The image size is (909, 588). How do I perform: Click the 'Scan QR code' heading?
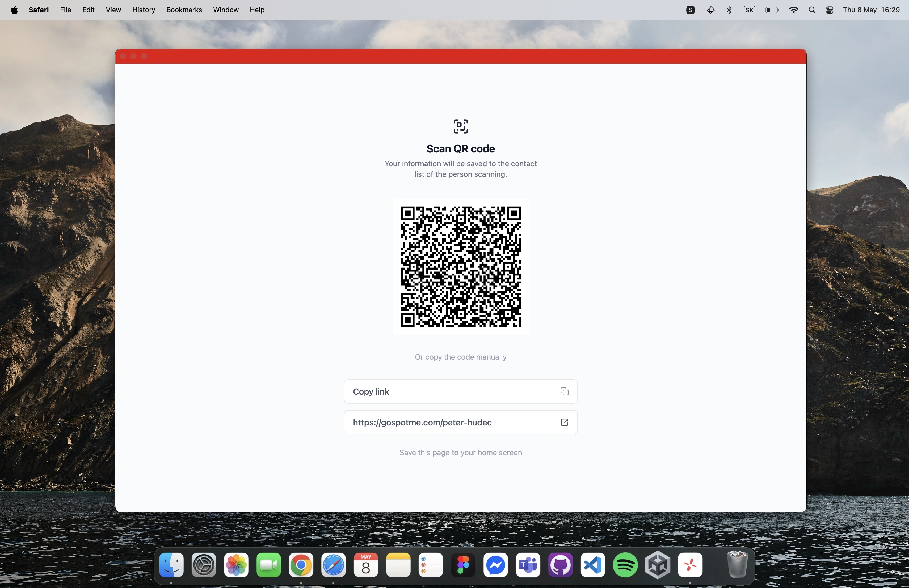click(x=461, y=149)
